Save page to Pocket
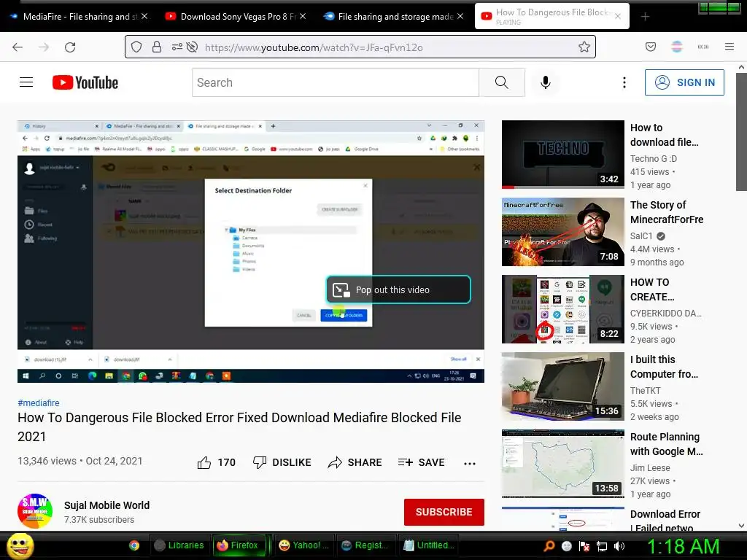Screen dimensions: 747x560 (650, 47)
